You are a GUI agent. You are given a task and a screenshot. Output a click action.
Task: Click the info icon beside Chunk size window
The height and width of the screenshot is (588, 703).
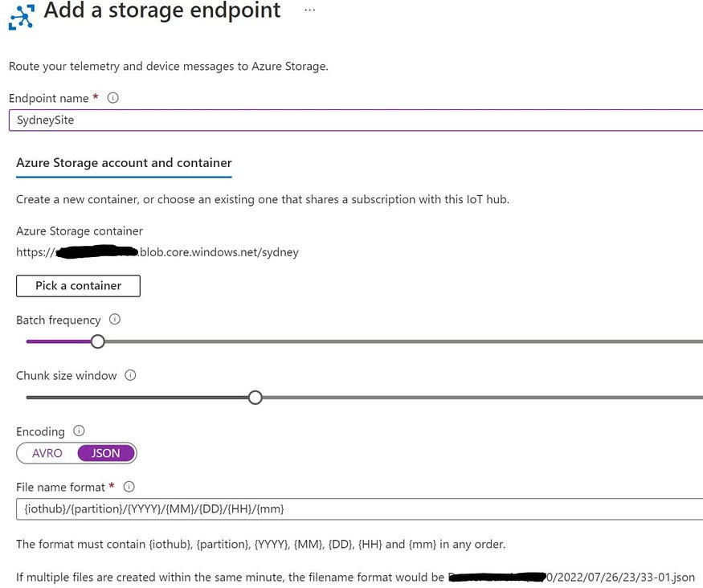(x=130, y=375)
